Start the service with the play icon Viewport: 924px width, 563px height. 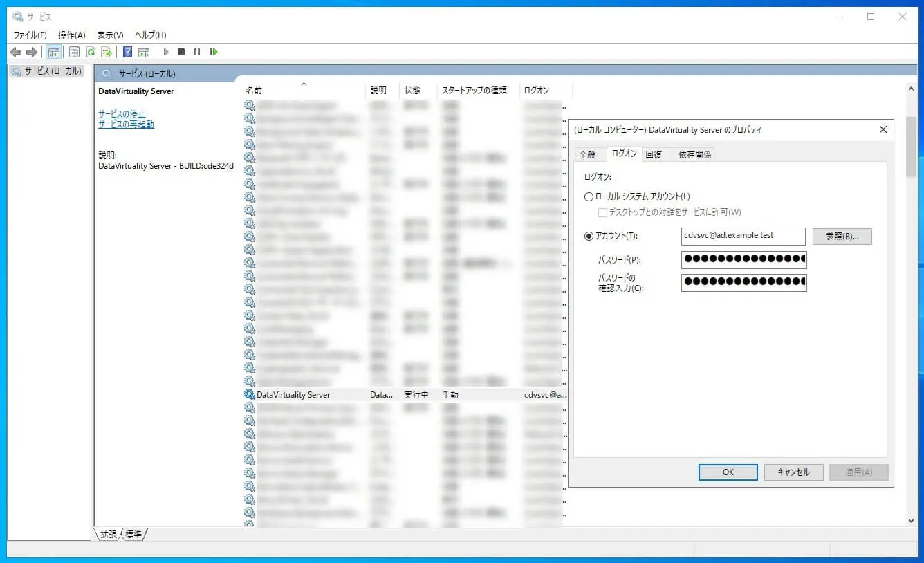coord(166,52)
